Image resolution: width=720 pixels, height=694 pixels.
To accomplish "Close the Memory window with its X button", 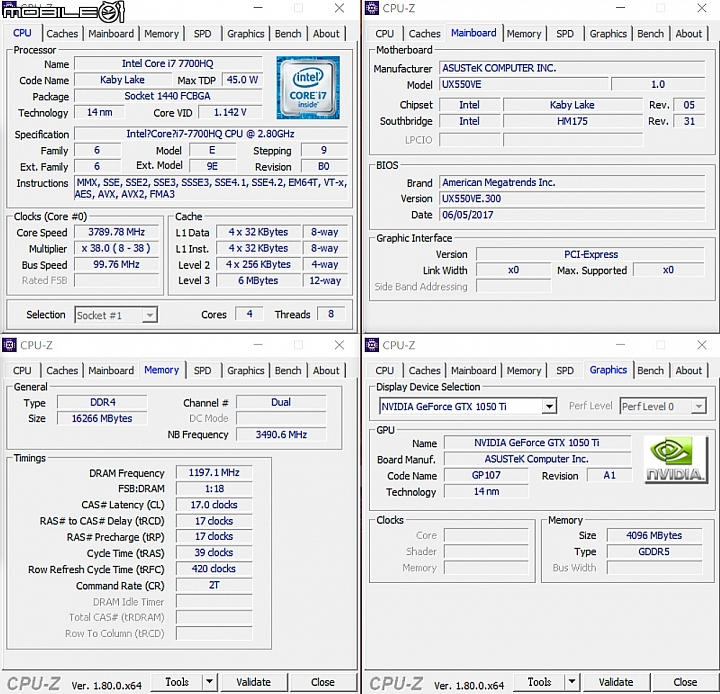I will coord(339,345).
